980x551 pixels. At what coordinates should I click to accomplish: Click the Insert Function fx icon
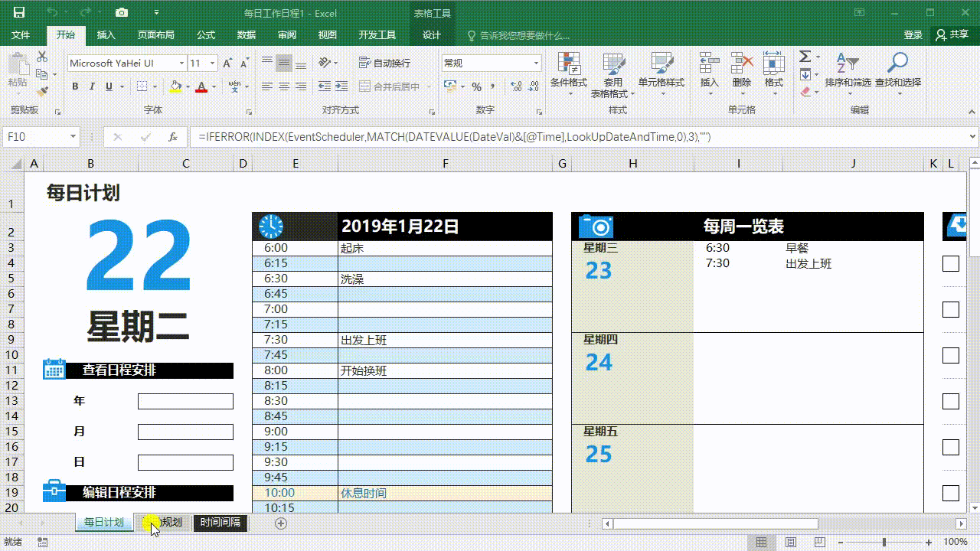click(174, 137)
